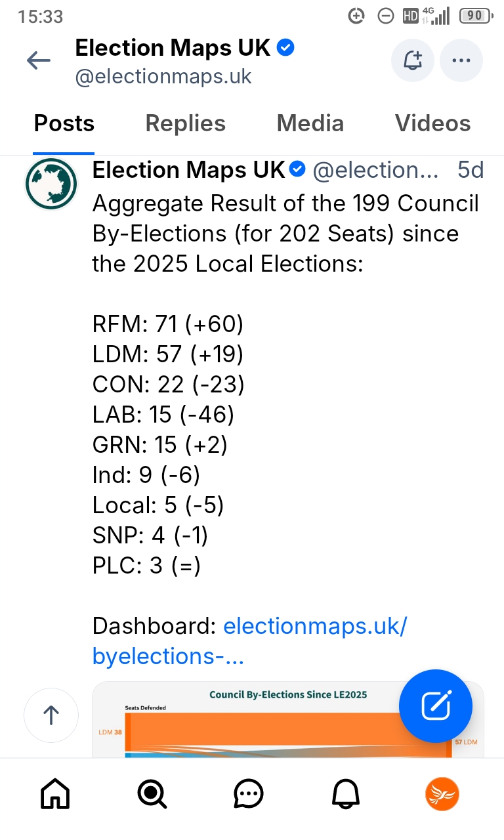Viewport: 504px width, 840px height.
Task: Tap the scroll-to-top arrow button
Action: coord(51,715)
